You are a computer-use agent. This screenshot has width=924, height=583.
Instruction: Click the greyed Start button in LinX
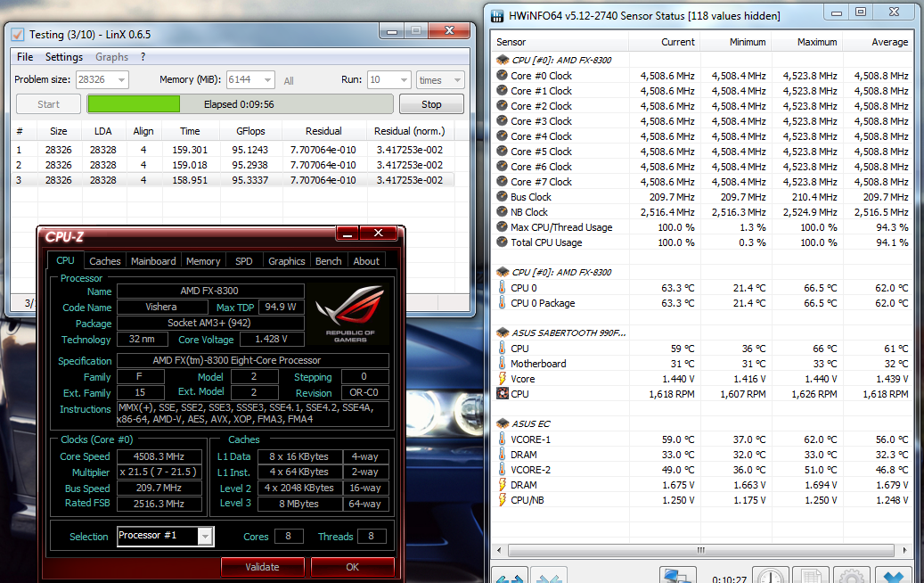point(48,104)
